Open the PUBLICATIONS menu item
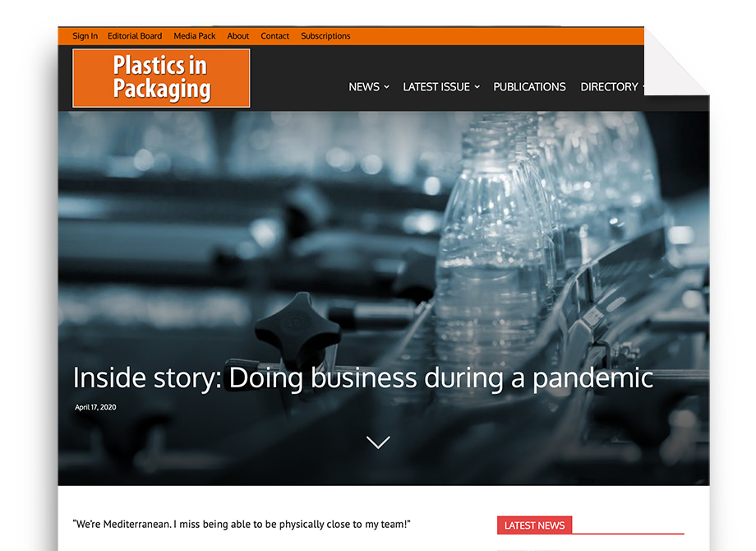Viewport: 756px width, 551px height. coord(529,87)
